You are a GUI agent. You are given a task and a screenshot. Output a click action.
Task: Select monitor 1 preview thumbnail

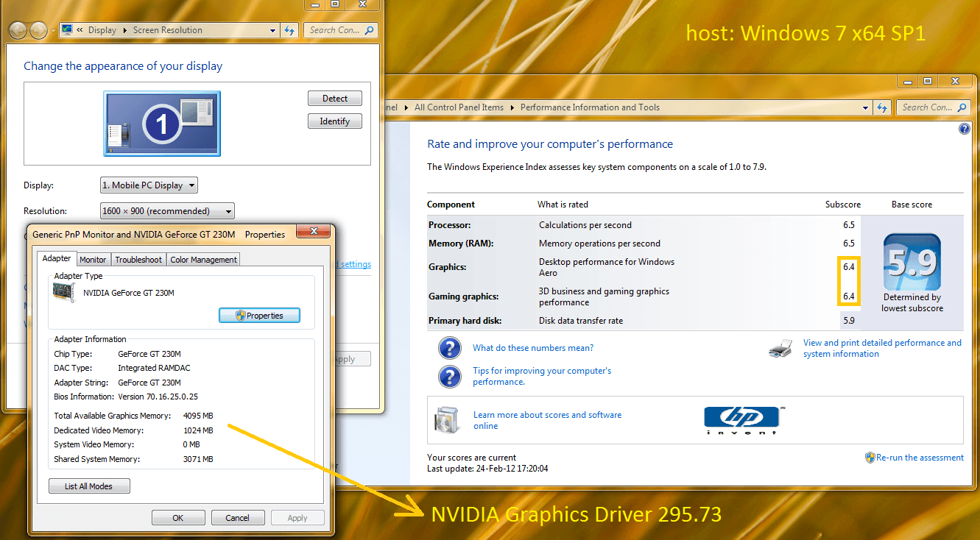coord(162,124)
